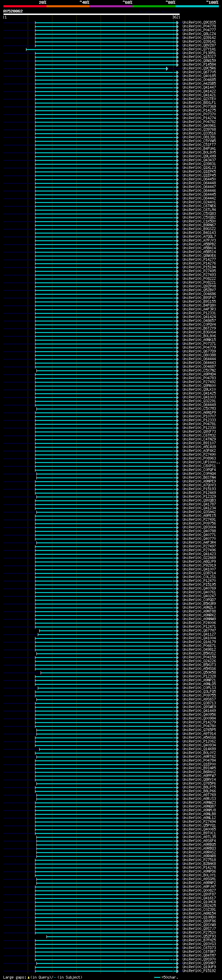
Task: Select the UniRef100_Q38714 label
Action: click(x=199, y=573)
